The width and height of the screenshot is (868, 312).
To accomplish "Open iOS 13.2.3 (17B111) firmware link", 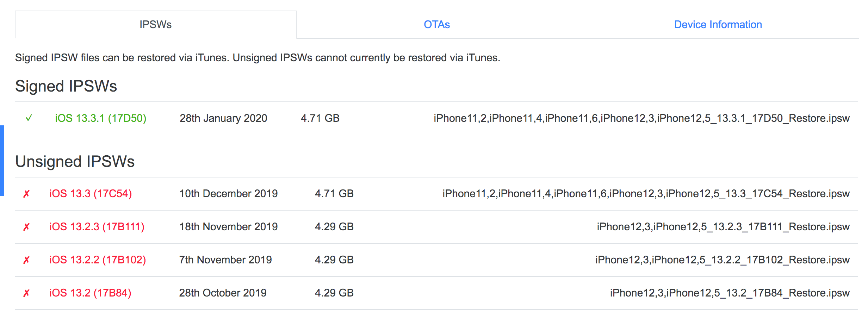I will coord(97,226).
